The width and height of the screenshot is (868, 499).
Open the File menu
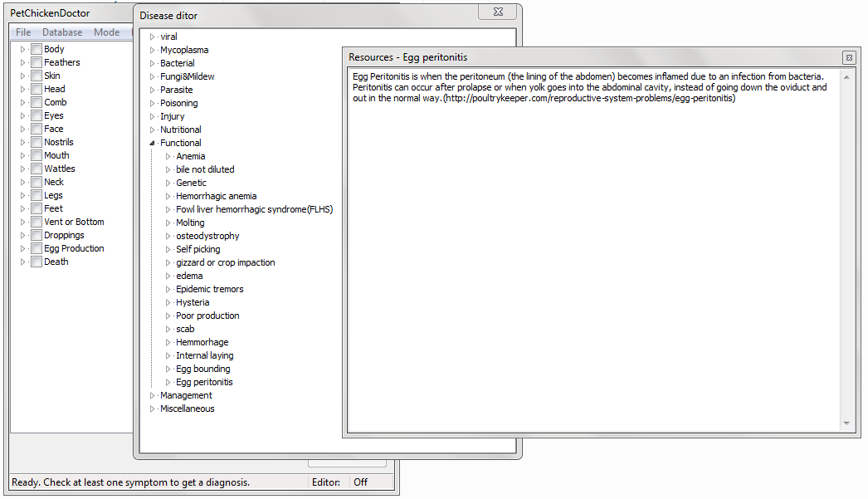coord(23,32)
